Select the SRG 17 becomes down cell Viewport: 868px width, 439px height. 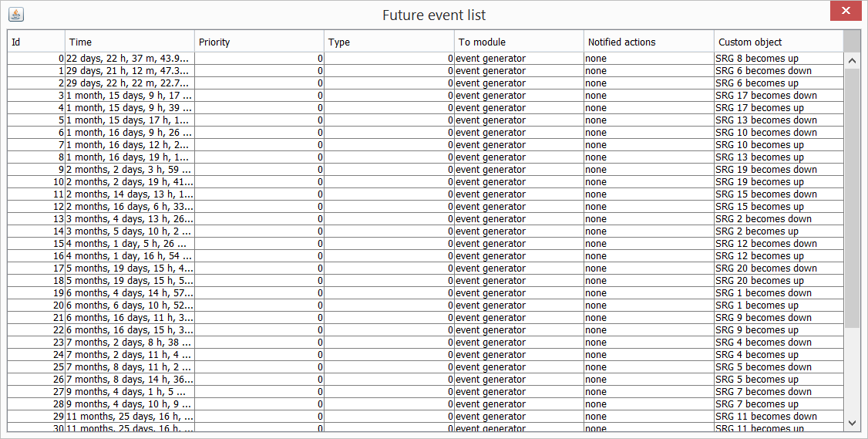779,96
